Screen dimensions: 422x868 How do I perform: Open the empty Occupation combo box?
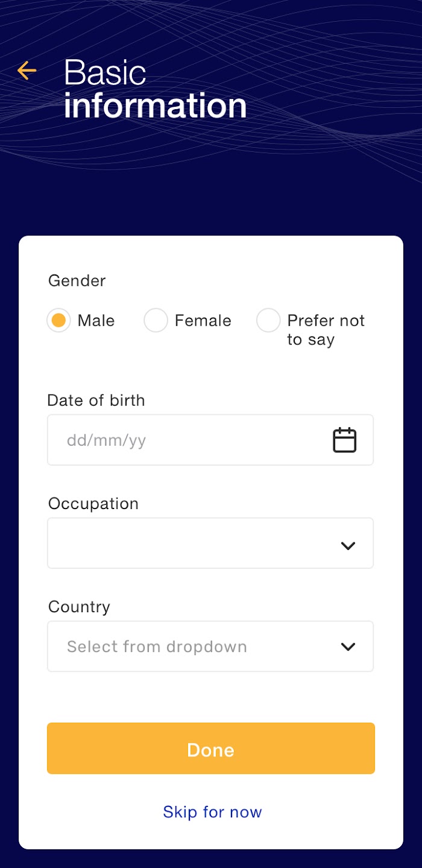210,543
